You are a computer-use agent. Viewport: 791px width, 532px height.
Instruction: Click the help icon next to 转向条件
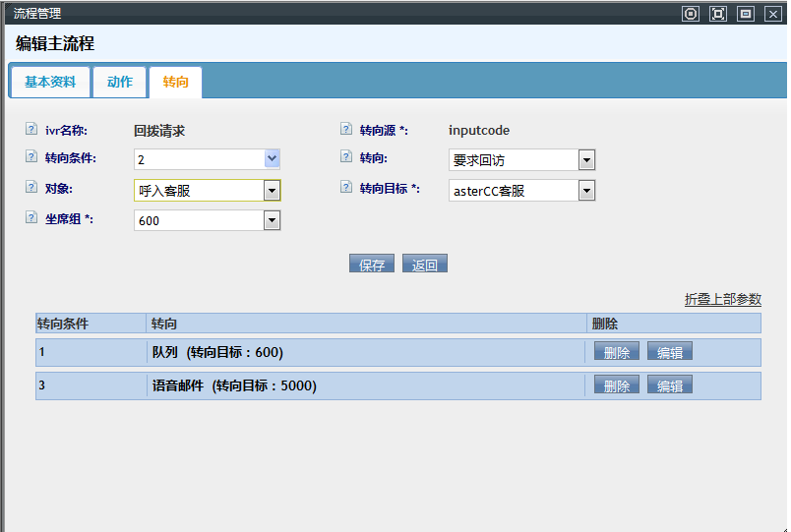[30, 156]
